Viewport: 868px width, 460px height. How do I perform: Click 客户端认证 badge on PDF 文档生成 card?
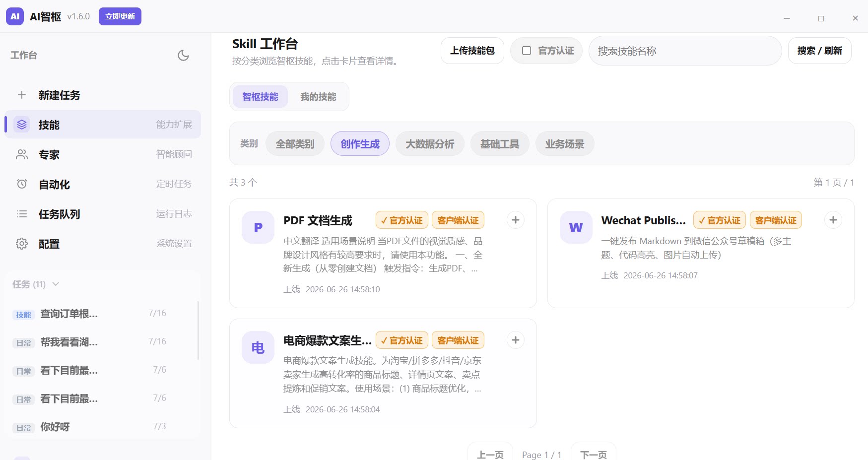(x=458, y=220)
